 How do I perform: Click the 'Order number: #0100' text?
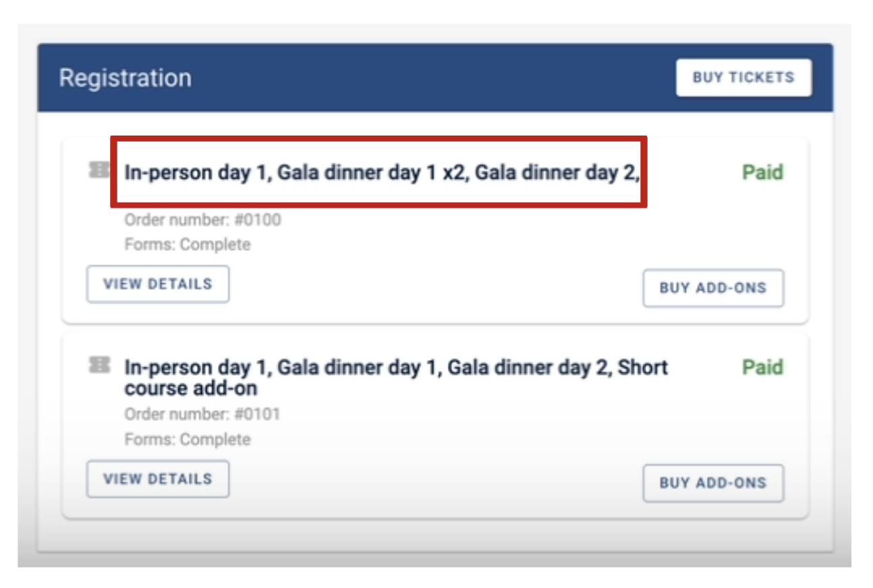202,220
